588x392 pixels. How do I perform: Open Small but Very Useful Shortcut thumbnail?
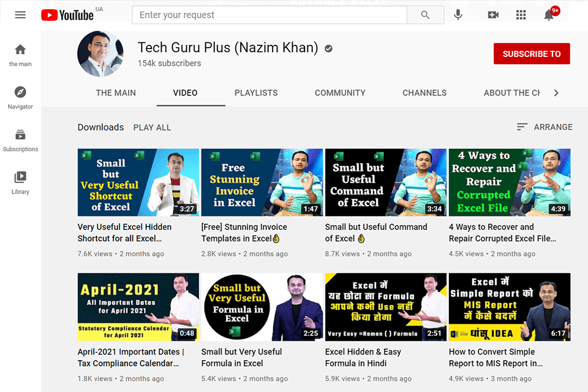point(138,183)
